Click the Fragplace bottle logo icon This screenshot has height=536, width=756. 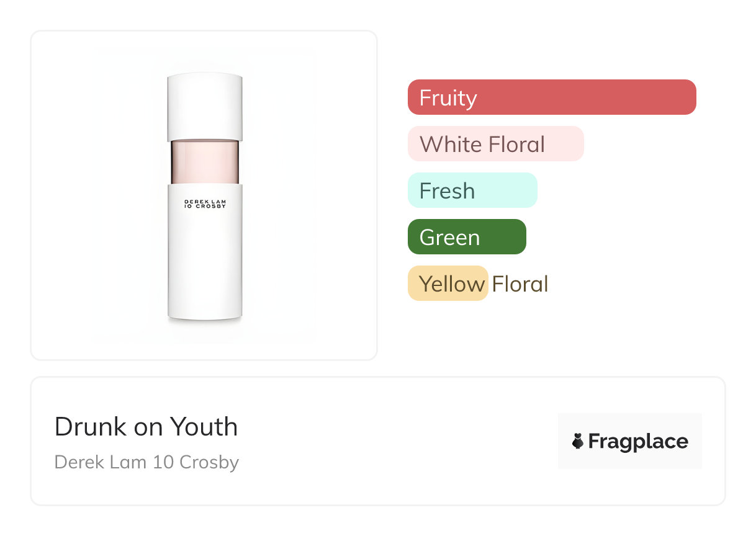(578, 442)
